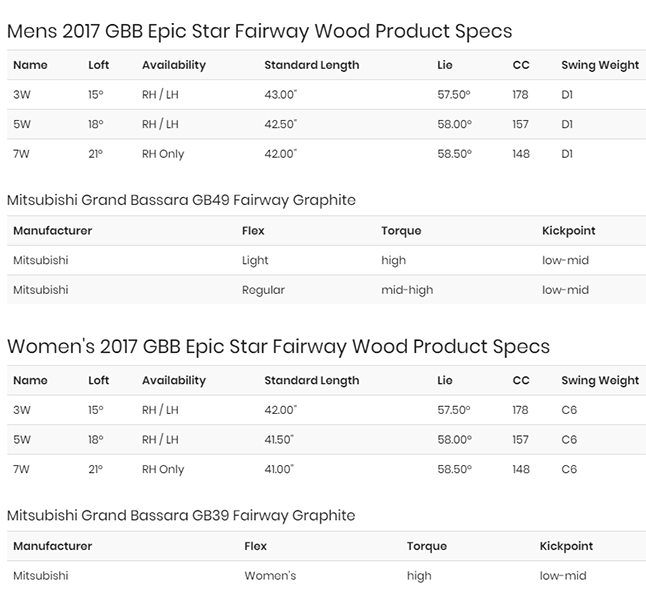
Task: Click the Standard Length header in Mens table
Action: [312, 65]
